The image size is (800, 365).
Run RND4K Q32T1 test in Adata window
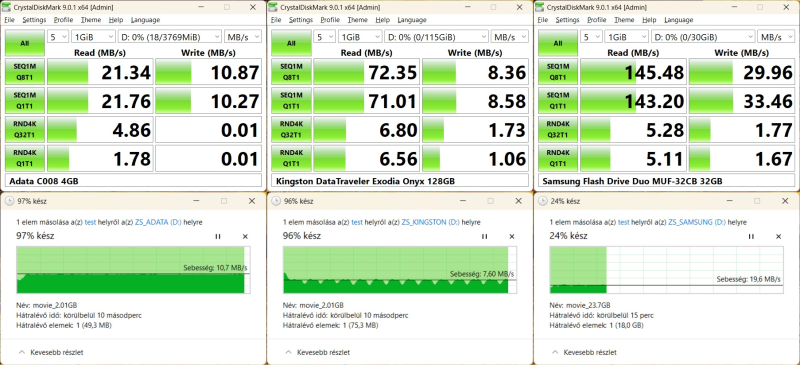point(24,129)
